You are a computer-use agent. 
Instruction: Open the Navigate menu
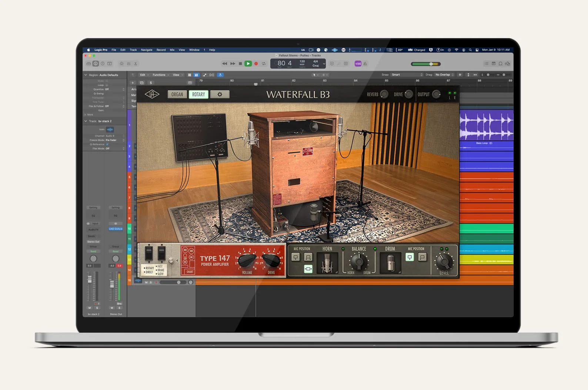[147, 50]
